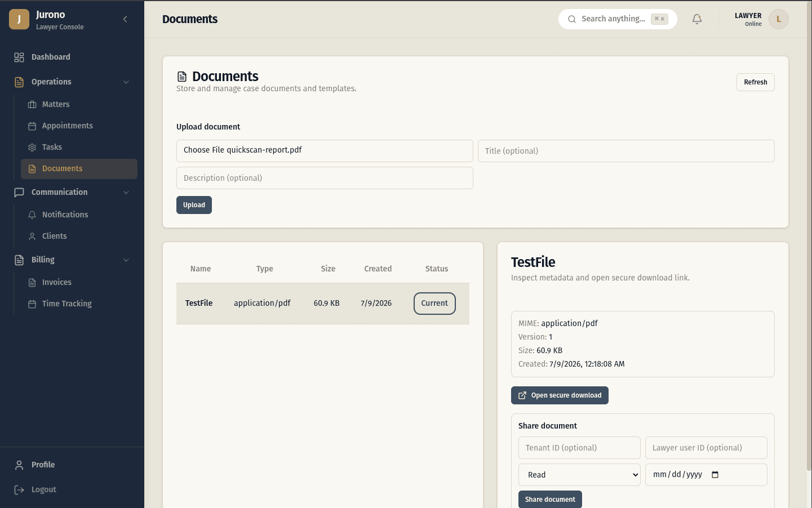Click the Type column header
The width and height of the screenshot is (812, 508).
pos(265,269)
